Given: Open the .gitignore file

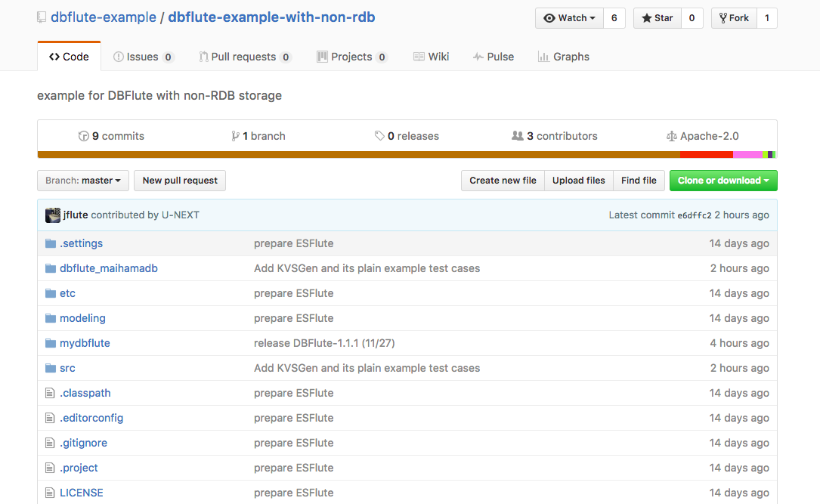Looking at the screenshot, I should coord(84,443).
